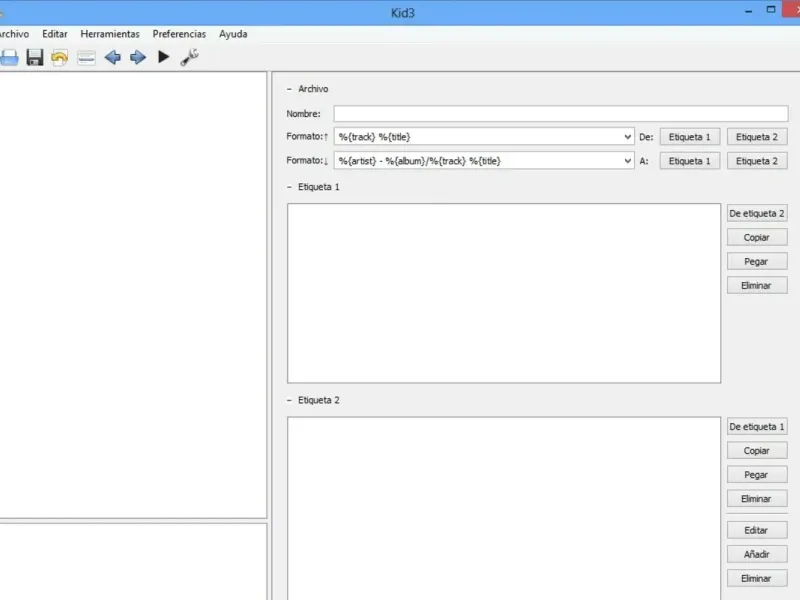Go to next file with right arrow

(138, 57)
